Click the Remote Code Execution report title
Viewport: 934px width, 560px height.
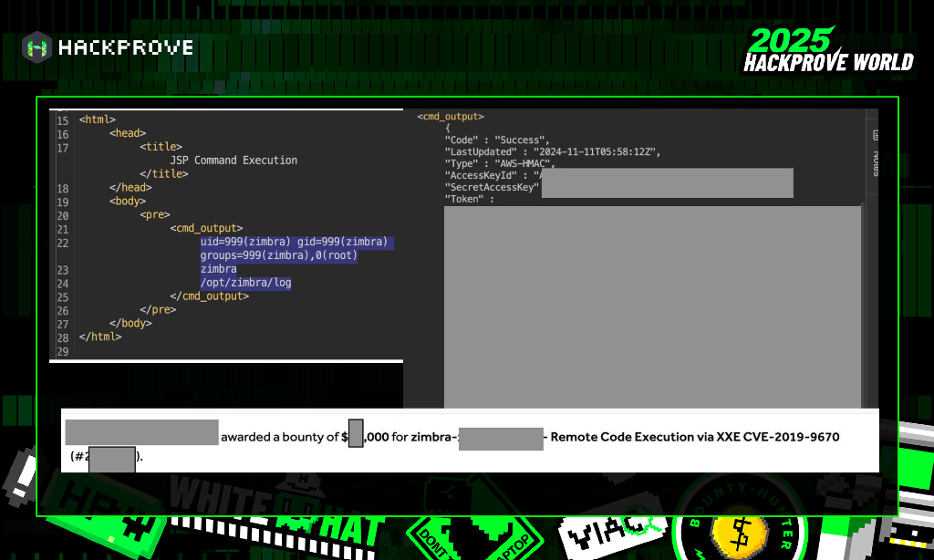point(694,437)
